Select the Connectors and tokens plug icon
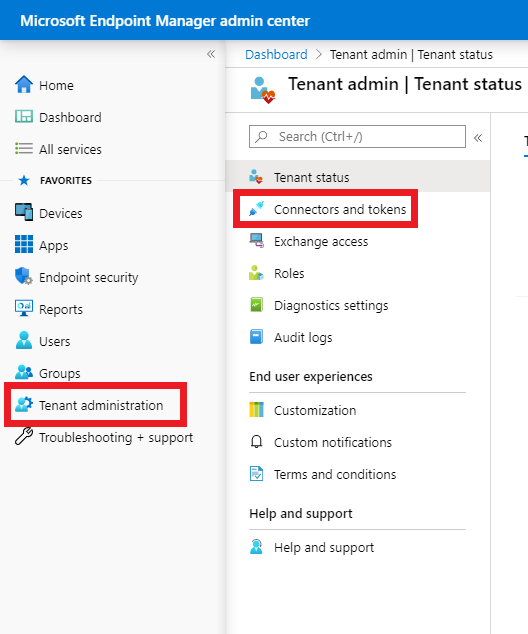The image size is (528, 634). pos(256,209)
